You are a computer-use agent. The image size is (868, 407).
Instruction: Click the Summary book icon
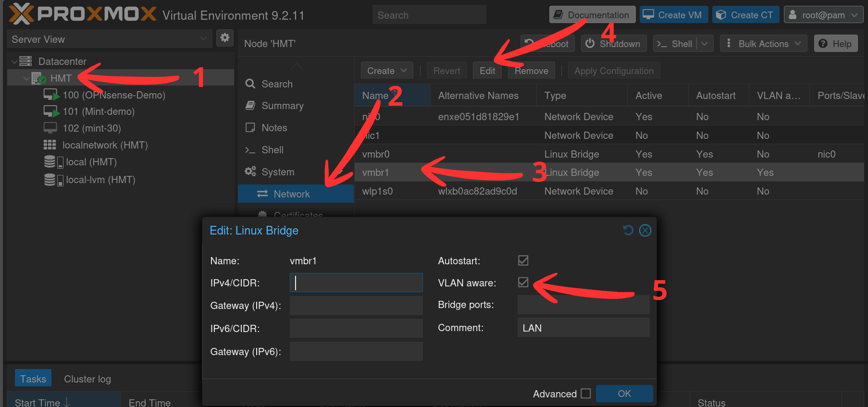[x=250, y=105]
